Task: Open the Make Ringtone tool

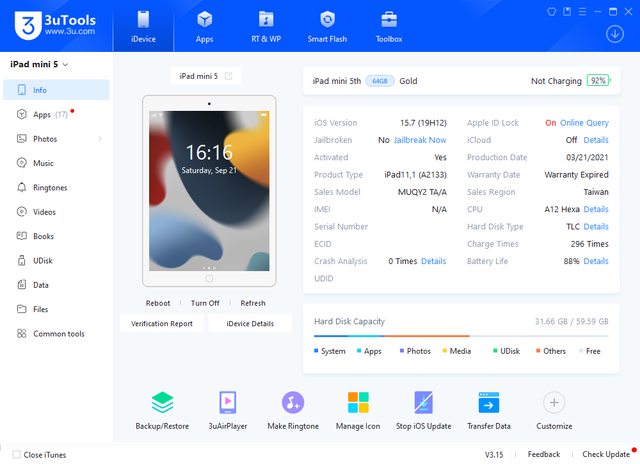Action: [x=293, y=403]
